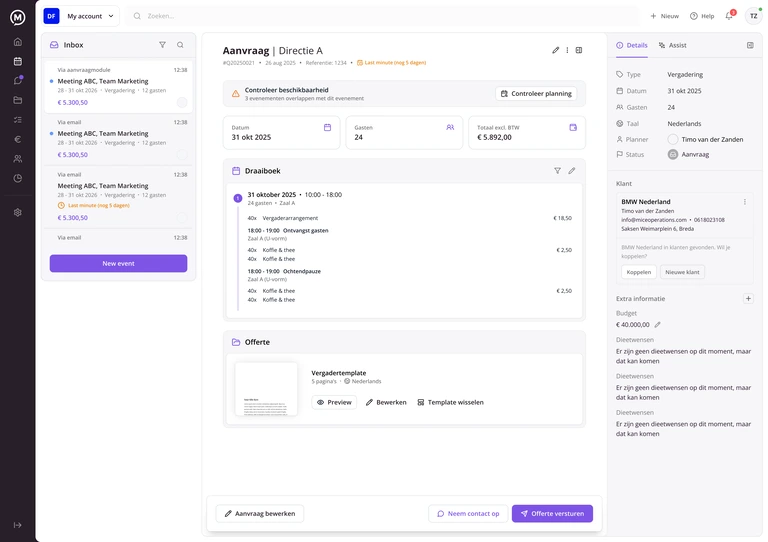The image size is (768, 542).
Task: Focus the Zoeken search field
Action: 382,16
